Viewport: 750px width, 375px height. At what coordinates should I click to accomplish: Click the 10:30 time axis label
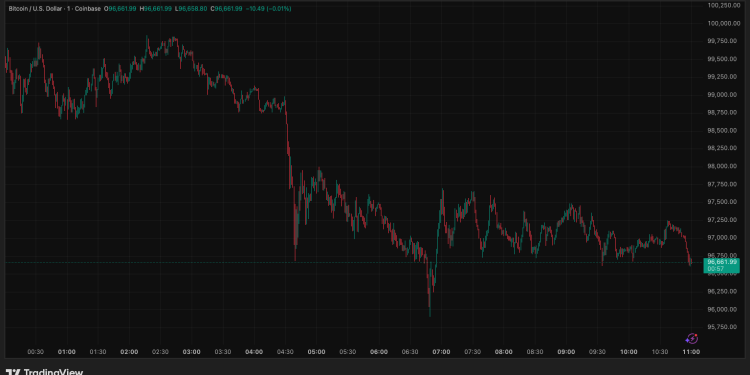click(660, 352)
